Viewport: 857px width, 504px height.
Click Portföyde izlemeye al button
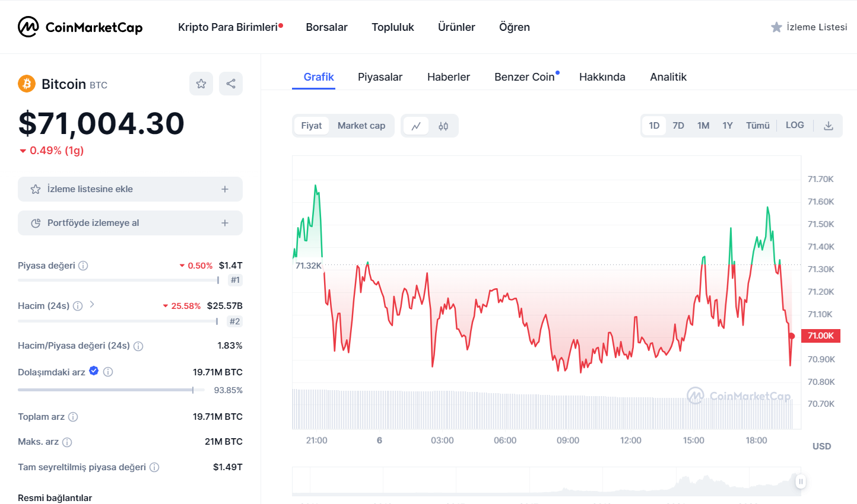pos(130,223)
